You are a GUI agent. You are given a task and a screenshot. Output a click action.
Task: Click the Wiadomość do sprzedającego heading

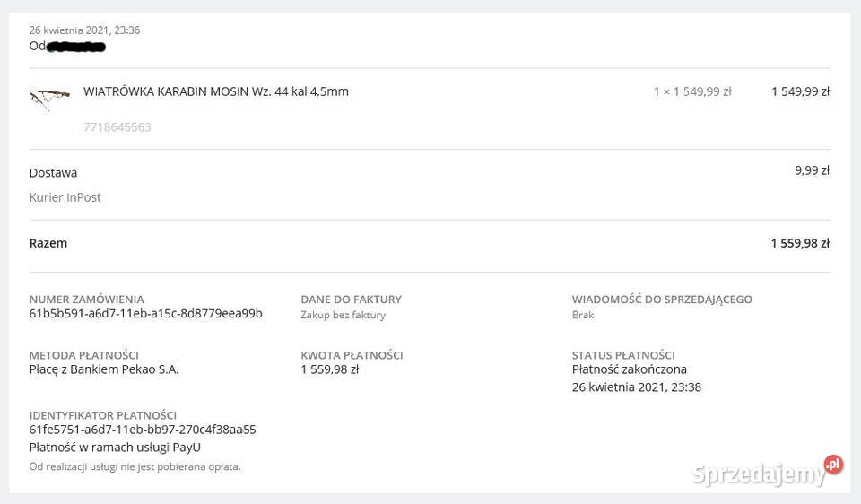pos(662,300)
